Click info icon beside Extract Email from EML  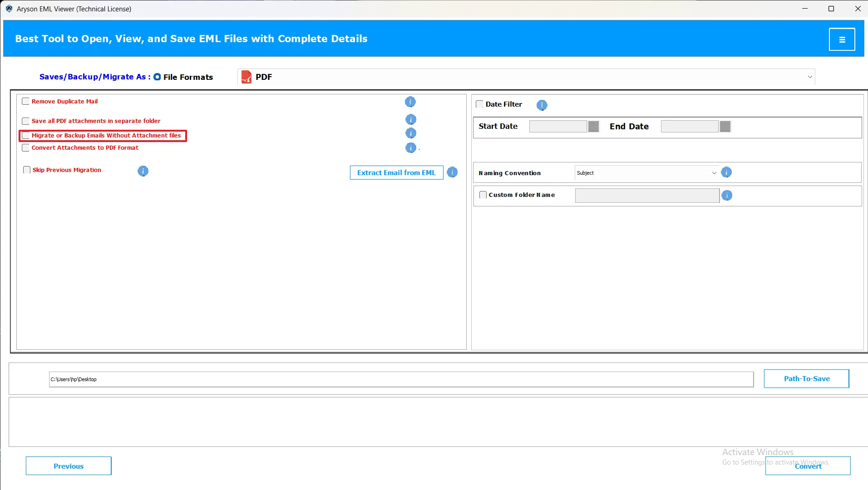click(452, 172)
